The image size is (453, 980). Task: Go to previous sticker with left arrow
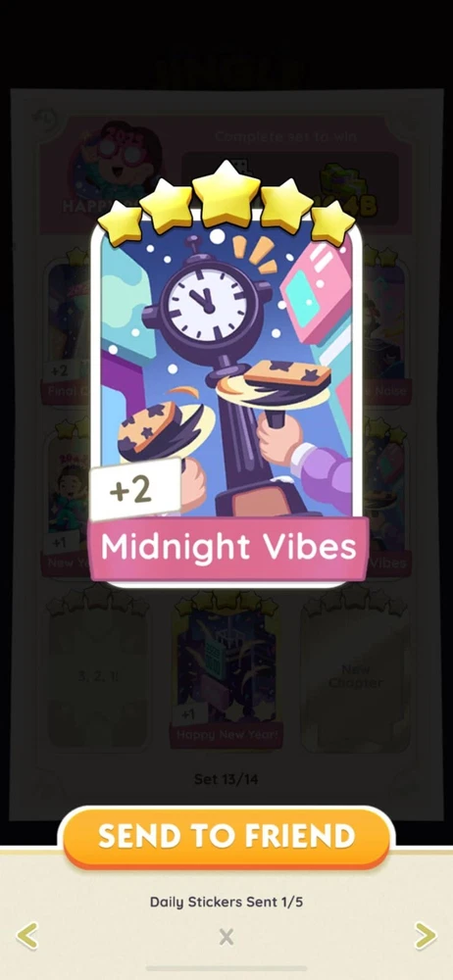tap(26, 936)
